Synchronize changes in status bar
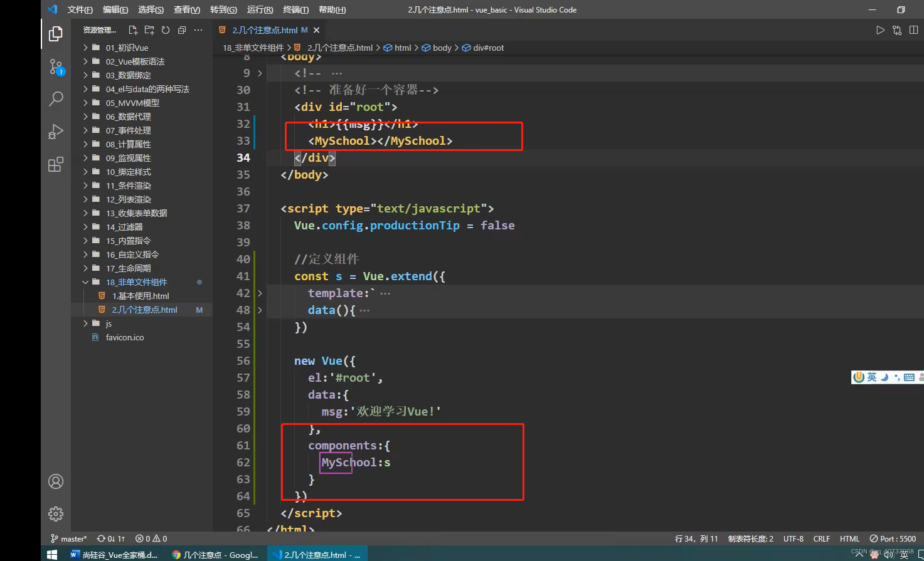The width and height of the screenshot is (924, 561). pyautogui.click(x=111, y=538)
